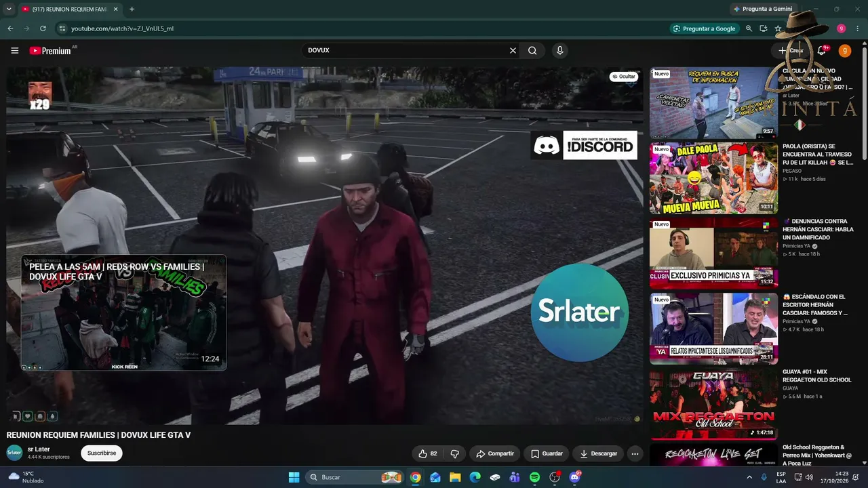This screenshot has height=488, width=868.
Task: Bookmark this page with the star
Action: tap(778, 28)
